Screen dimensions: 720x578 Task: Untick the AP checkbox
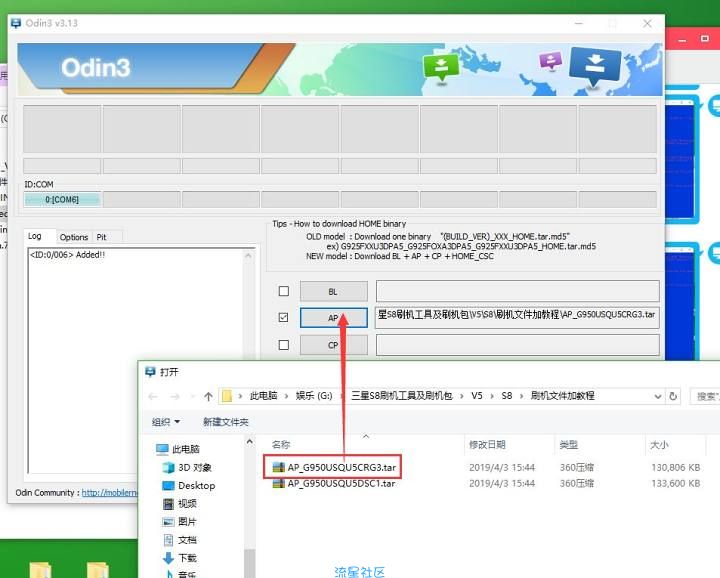[284, 317]
